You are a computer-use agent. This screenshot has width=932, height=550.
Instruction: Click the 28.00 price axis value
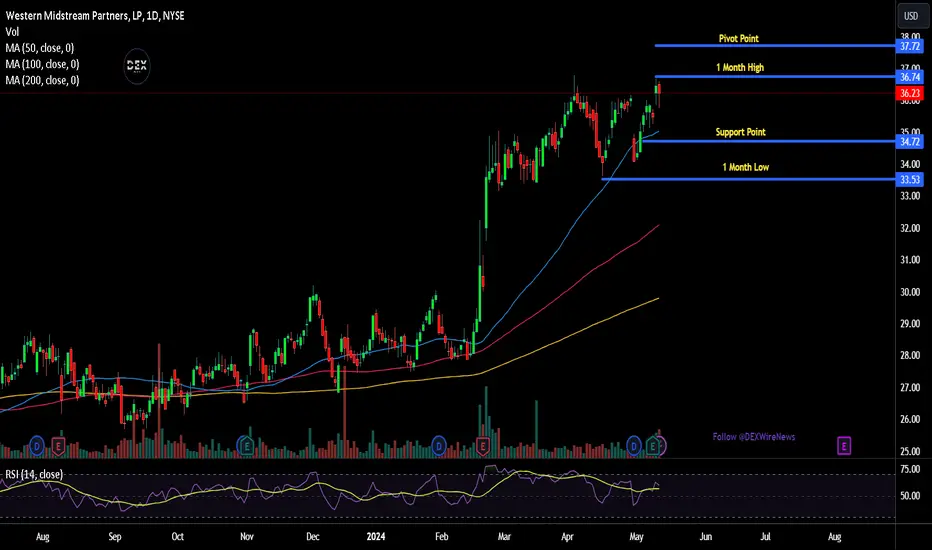pos(910,356)
